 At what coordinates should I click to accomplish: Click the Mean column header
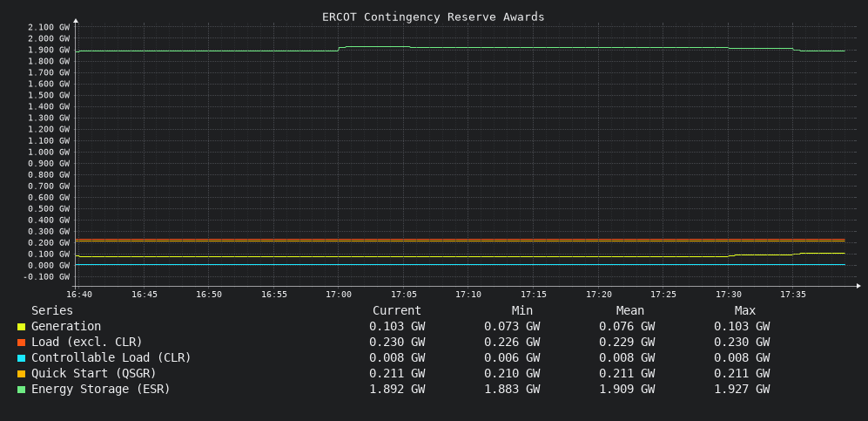(630, 311)
